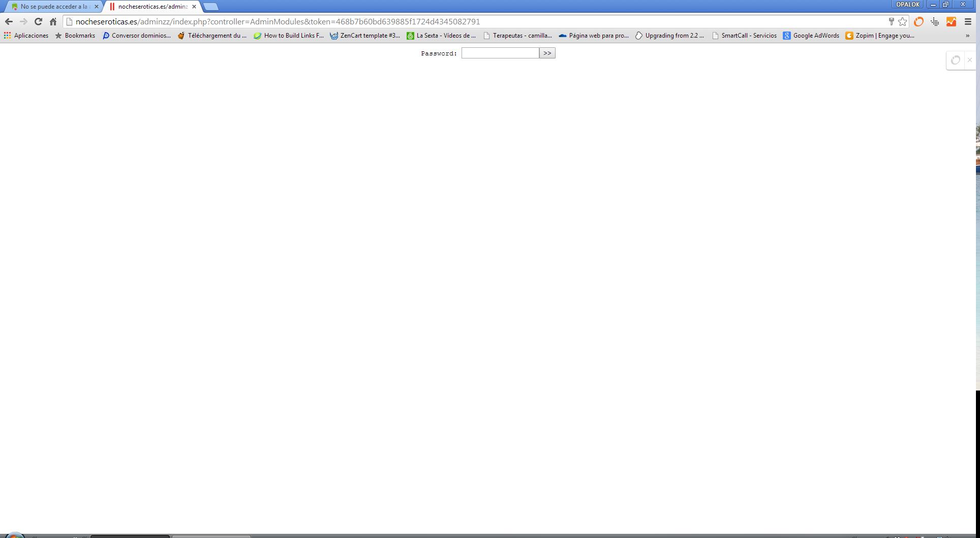This screenshot has height=538, width=980.
Task: Minimize the Chrome window
Action: coord(933,5)
